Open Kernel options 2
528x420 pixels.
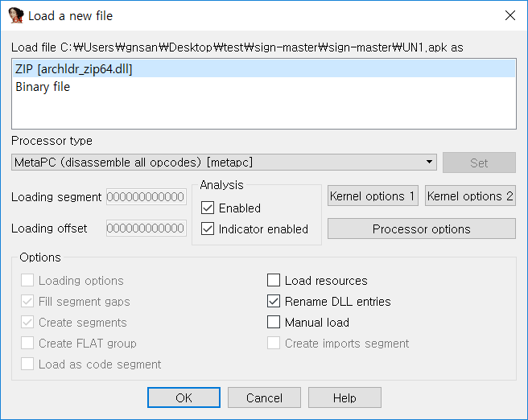pos(470,196)
